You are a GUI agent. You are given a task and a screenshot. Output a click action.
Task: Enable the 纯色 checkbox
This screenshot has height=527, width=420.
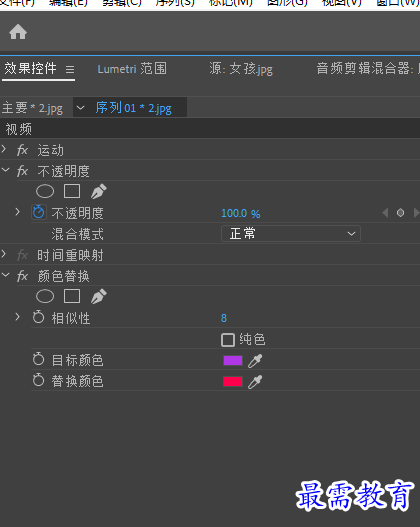pyautogui.click(x=228, y=339)
